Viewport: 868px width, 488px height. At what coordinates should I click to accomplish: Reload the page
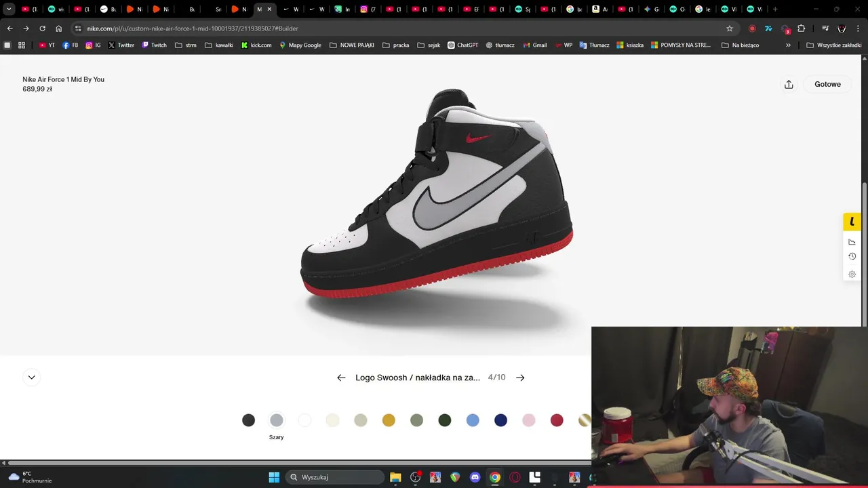(x=42, y=28)
